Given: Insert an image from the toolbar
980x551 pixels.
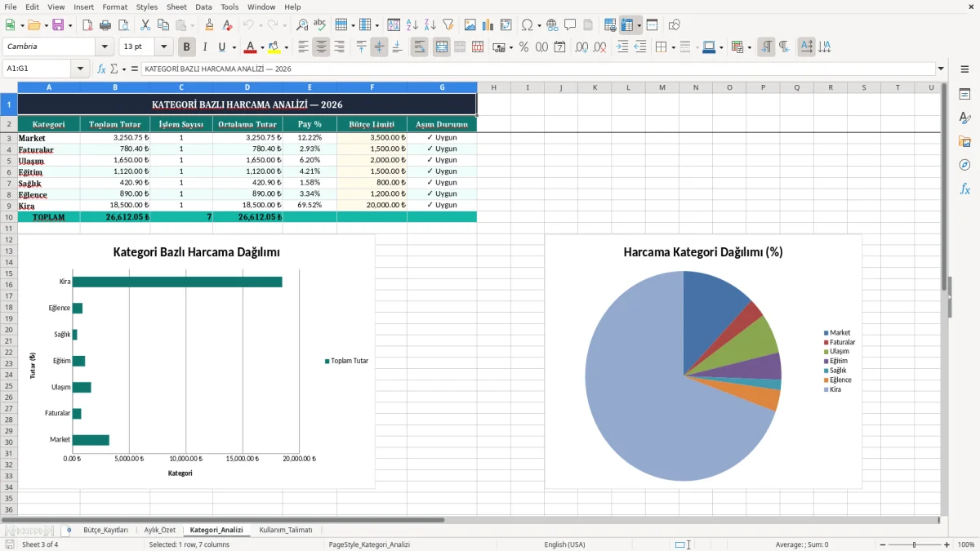Looking at the screenshot, I should tap(470, 25).
